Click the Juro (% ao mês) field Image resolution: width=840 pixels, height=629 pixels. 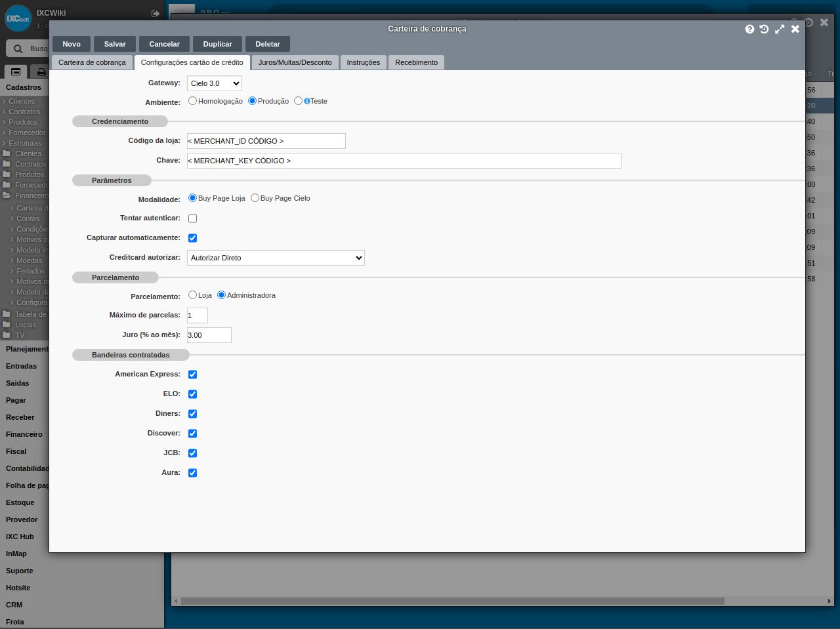pos(209,335)
